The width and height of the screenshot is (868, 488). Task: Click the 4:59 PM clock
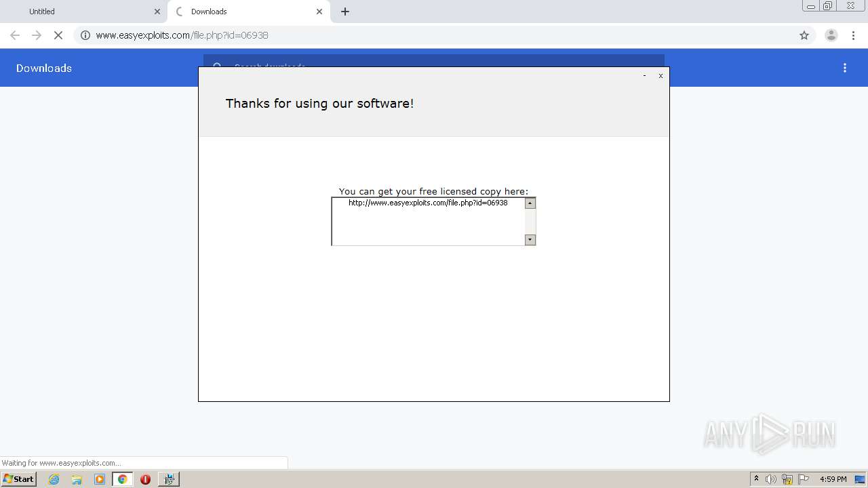[833, 479]
